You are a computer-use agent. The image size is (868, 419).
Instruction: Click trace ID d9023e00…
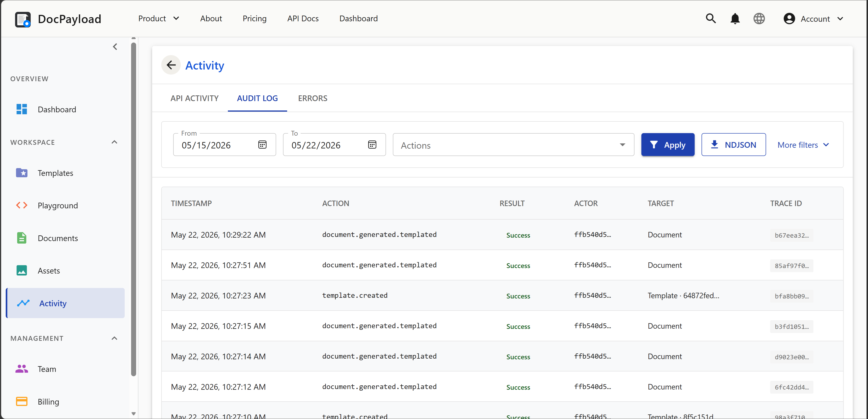tap(792, 357)
